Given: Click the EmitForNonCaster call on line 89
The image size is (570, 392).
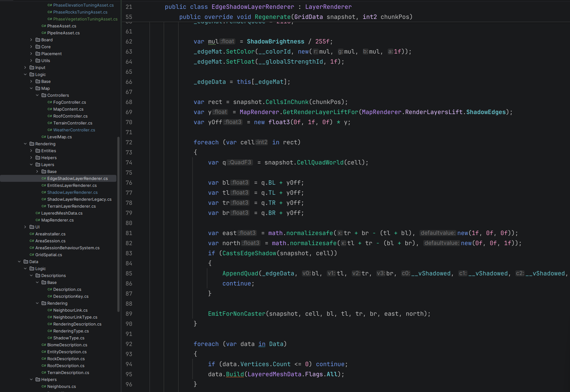Looking at the screenshot, I should click(237, 314).
